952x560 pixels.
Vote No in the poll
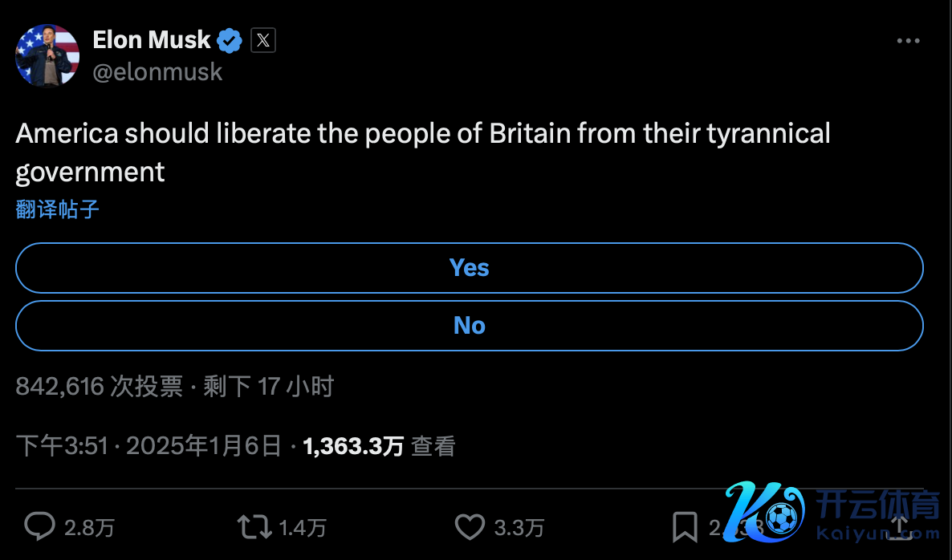click(469, 326)
